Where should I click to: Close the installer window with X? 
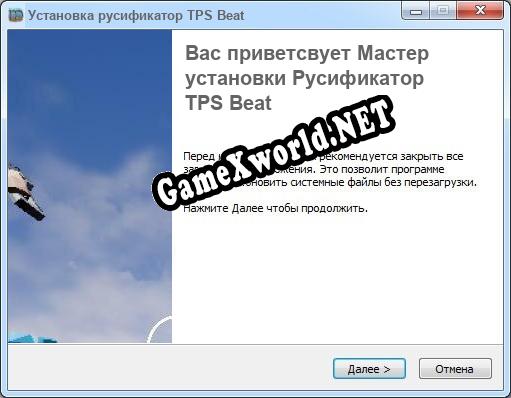[480, 11]
